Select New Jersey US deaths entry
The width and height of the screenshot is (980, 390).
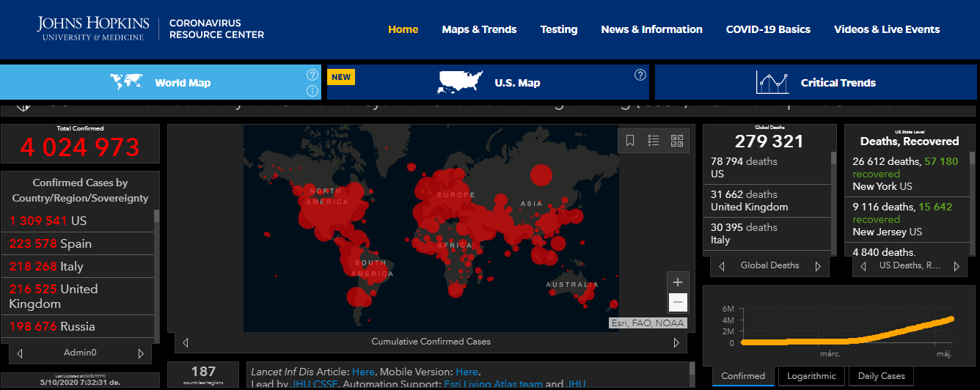click(905, 219)
